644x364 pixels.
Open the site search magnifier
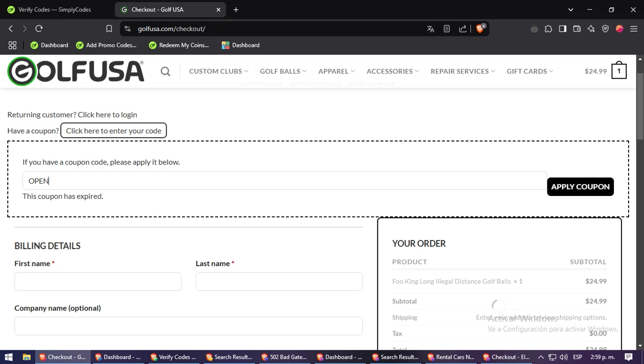pos(165,71)
